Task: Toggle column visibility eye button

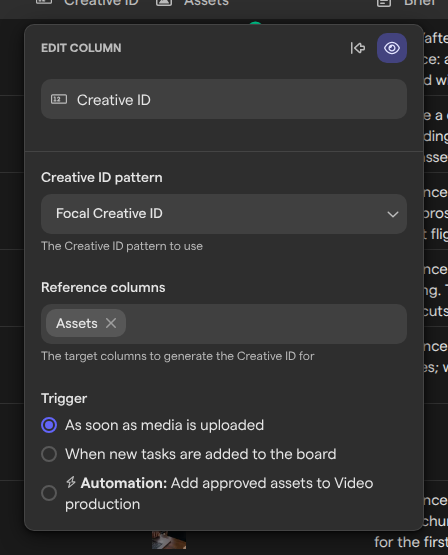Action: [392, 48]
